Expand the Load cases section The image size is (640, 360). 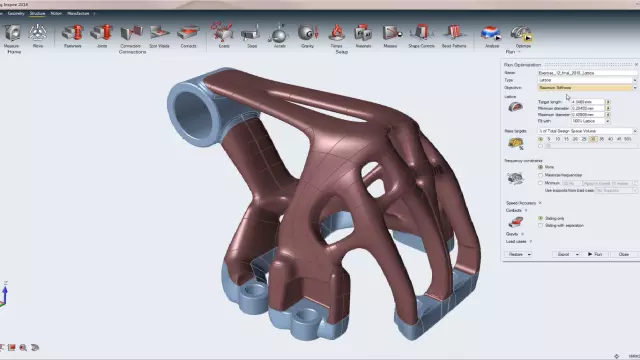tap(530, 242)
